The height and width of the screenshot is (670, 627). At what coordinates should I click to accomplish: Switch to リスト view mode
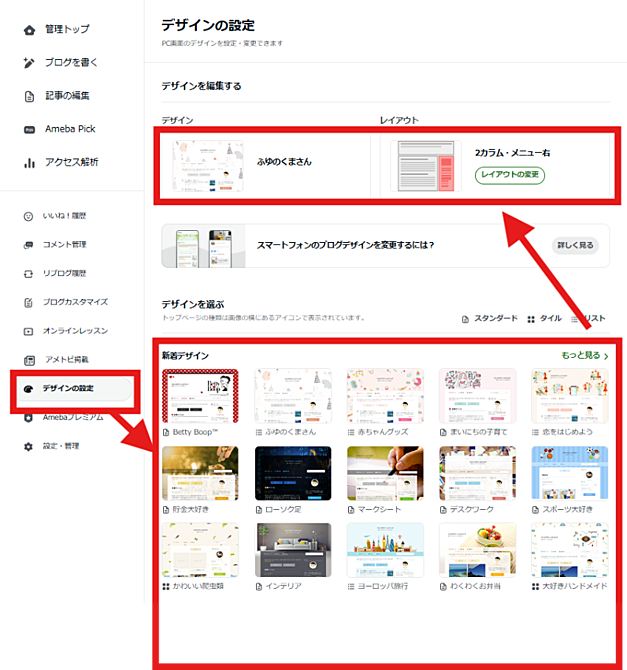(590, 319)
